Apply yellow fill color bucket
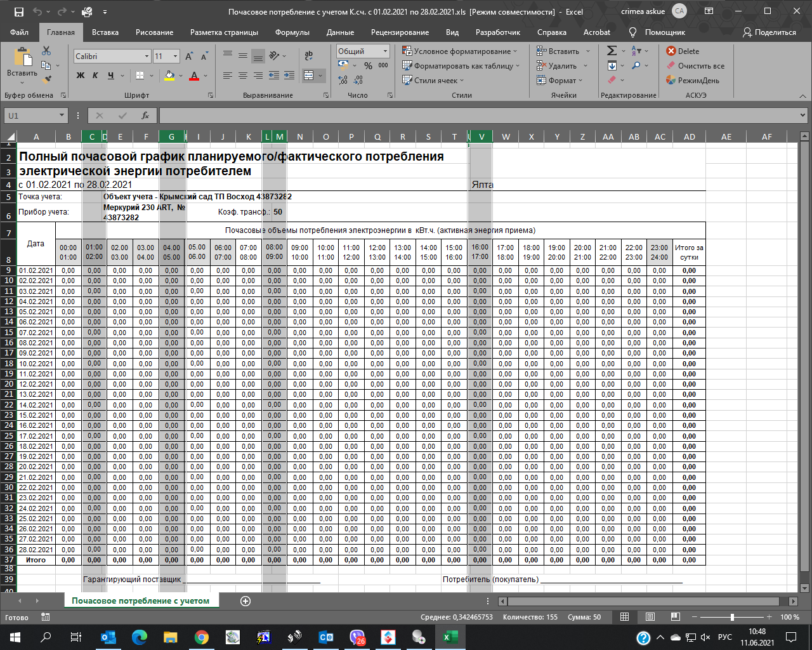This screenshot has width=812, height=650. point(169,76)
